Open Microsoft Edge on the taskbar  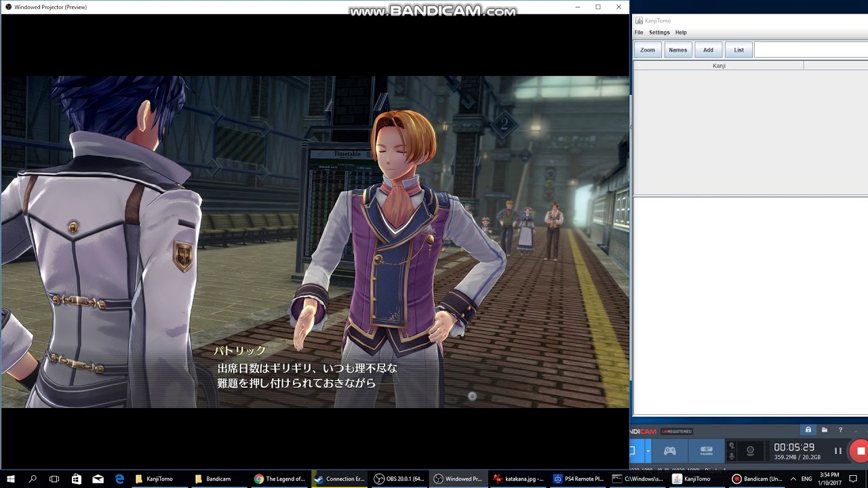click(x=119, y=479)
